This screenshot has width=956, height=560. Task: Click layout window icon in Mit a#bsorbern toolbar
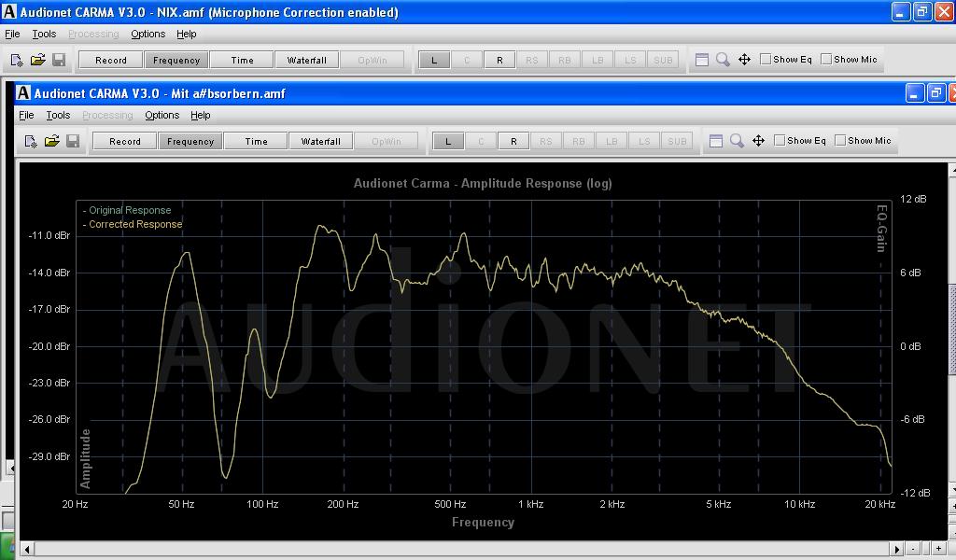716,141
